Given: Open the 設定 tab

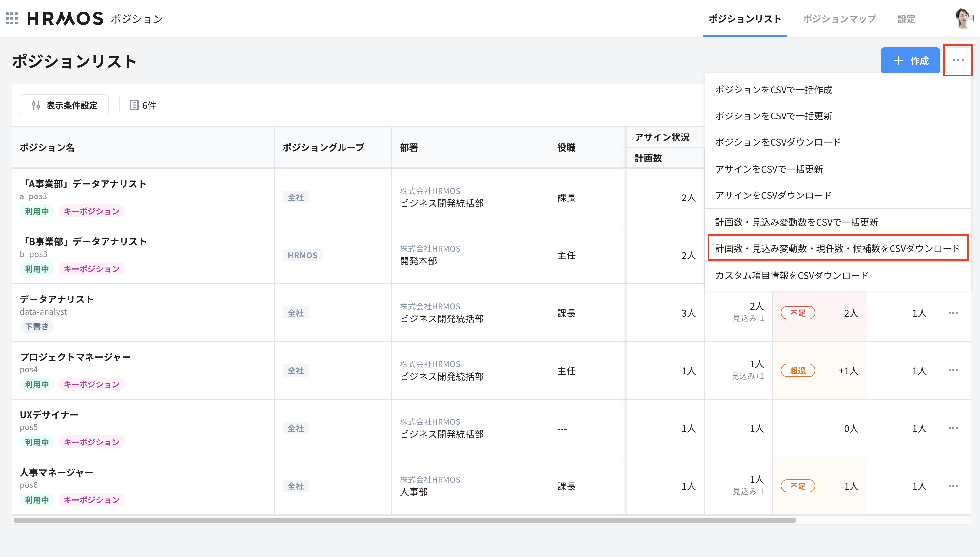Looking at the screenshot, I should coord(907,19).
